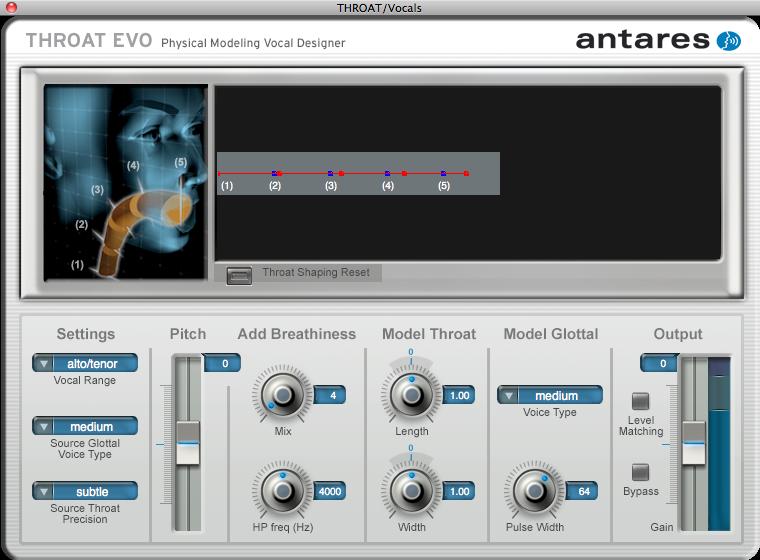760x560 pixels.
Task: Click the "THROAT EVO" title text
Action: tap(89, 41)
